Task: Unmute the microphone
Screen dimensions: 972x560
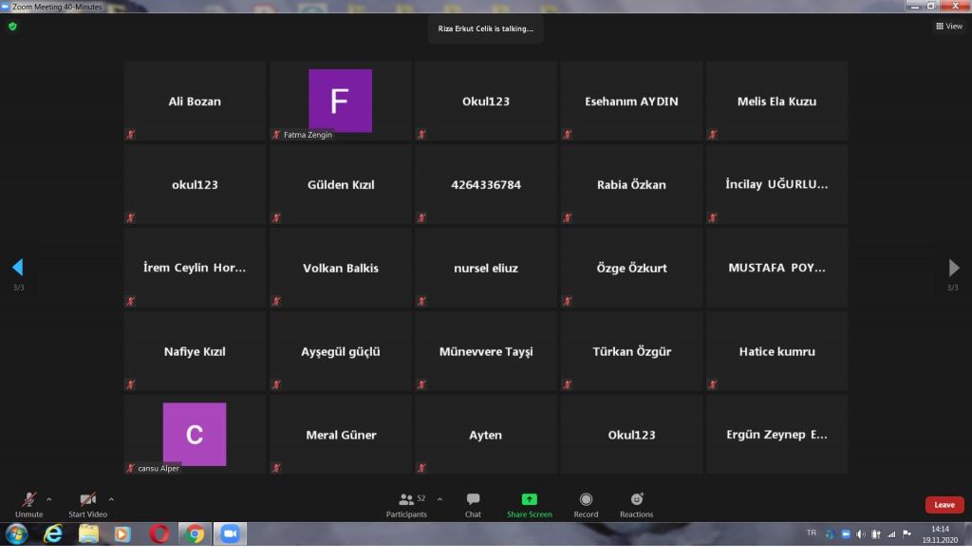Action: [x=29, y=500]
